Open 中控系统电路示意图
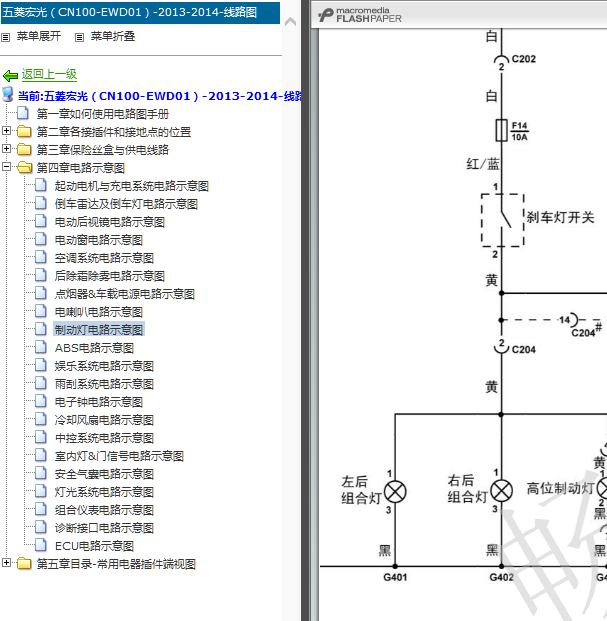This screenshot has height=621, width=607. tap(104, 438)
